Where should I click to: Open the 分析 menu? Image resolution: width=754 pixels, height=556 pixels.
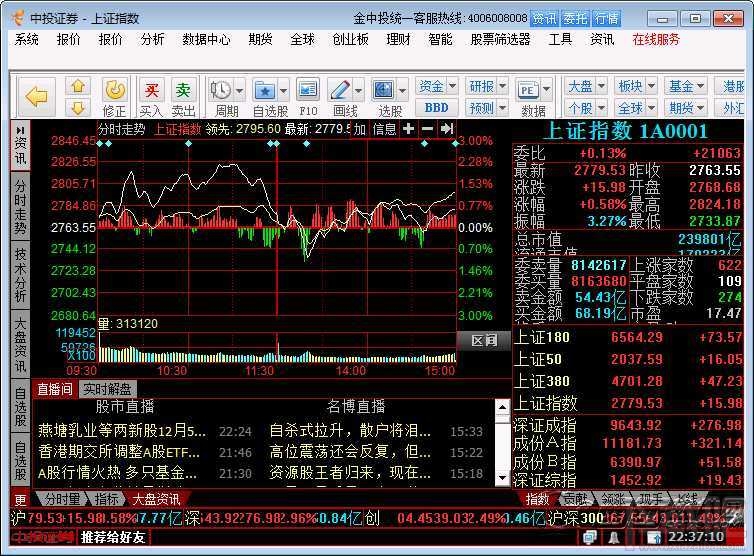[152, 39]
